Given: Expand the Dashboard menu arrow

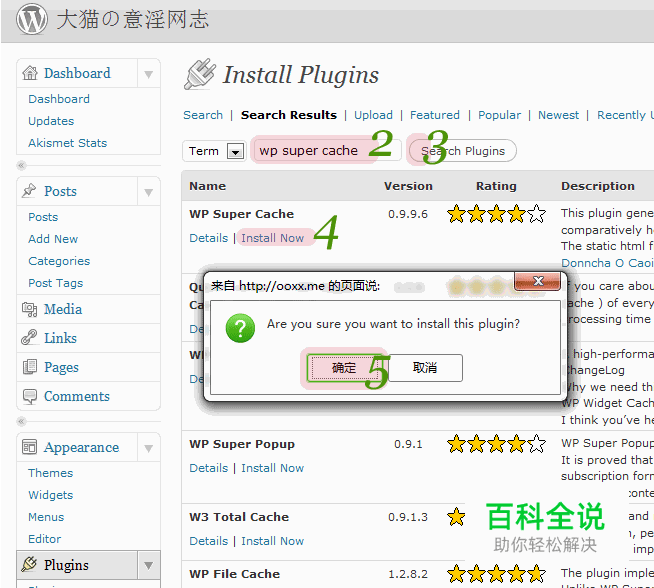Looking at the screenshot, I should 148,74.
